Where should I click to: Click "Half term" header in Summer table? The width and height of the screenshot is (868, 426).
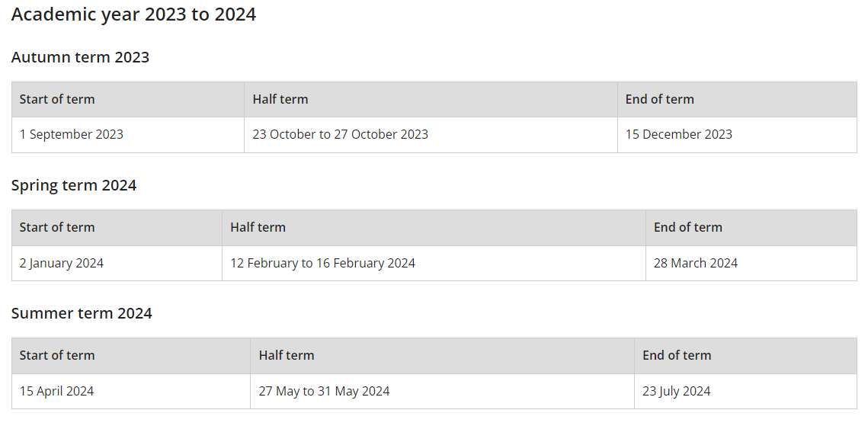click(x=287, y=356)
